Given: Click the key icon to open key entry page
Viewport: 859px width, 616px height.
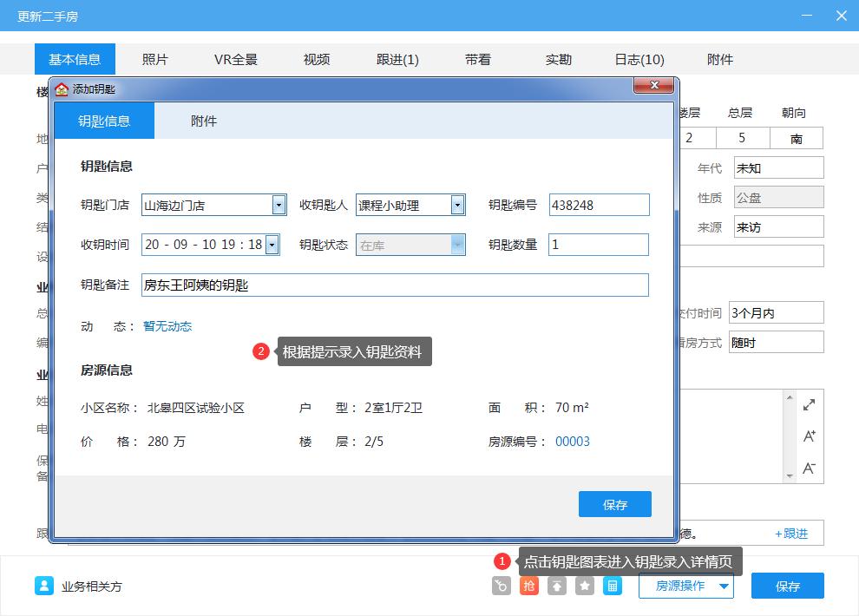Looking at the screenshot, I should click(500, 586).
